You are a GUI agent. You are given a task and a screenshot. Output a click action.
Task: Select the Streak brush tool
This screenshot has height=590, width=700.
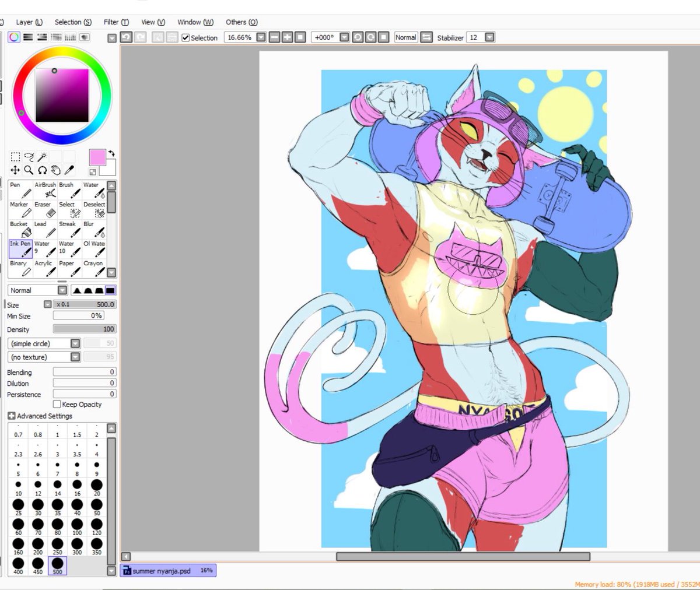tap(69, 229)
